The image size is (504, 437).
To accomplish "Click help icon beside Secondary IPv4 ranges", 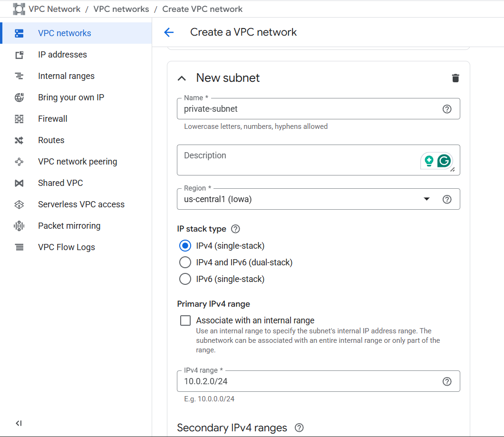I will point(299,427).
